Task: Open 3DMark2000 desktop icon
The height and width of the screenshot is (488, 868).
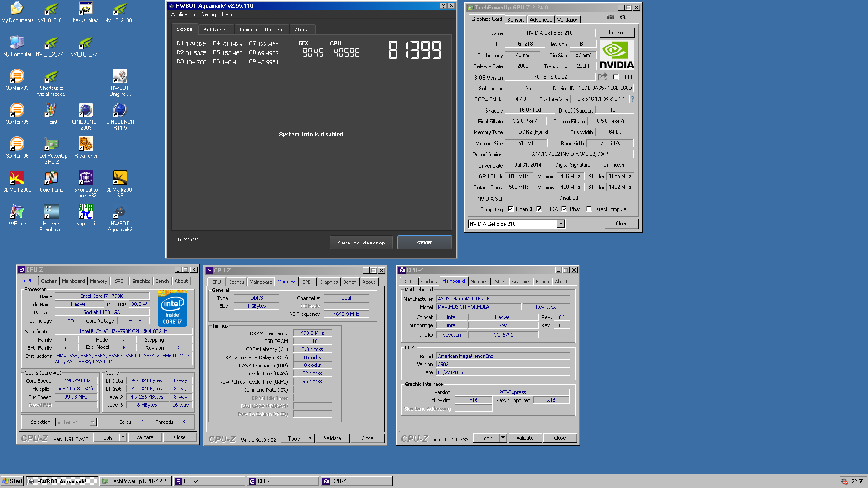Action: click(17, 181)
